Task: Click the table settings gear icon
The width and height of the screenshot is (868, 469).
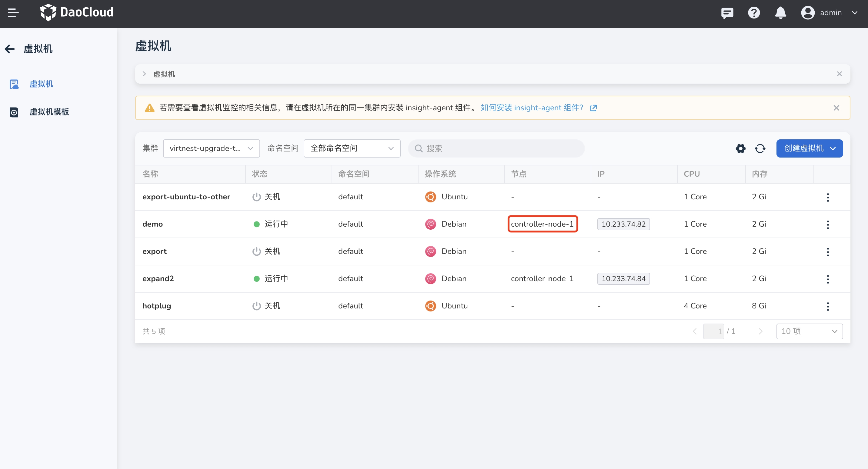Action: point(740,148)
